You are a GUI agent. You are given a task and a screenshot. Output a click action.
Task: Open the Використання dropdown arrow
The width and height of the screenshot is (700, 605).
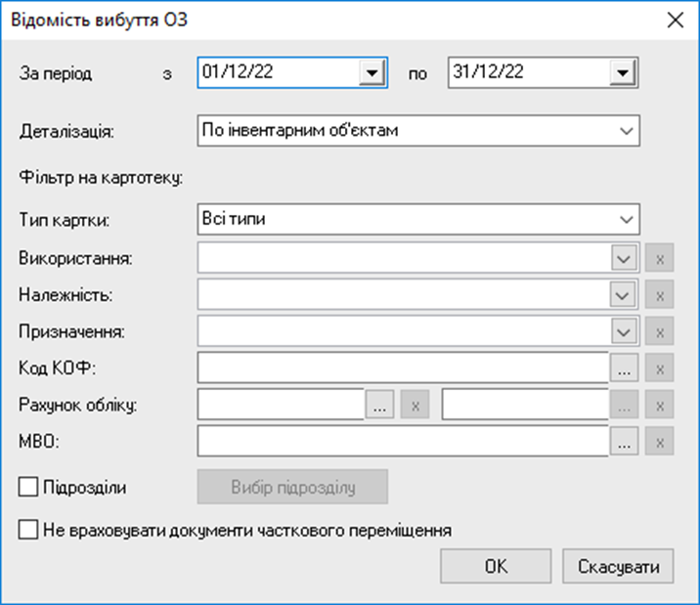(624, 258)
